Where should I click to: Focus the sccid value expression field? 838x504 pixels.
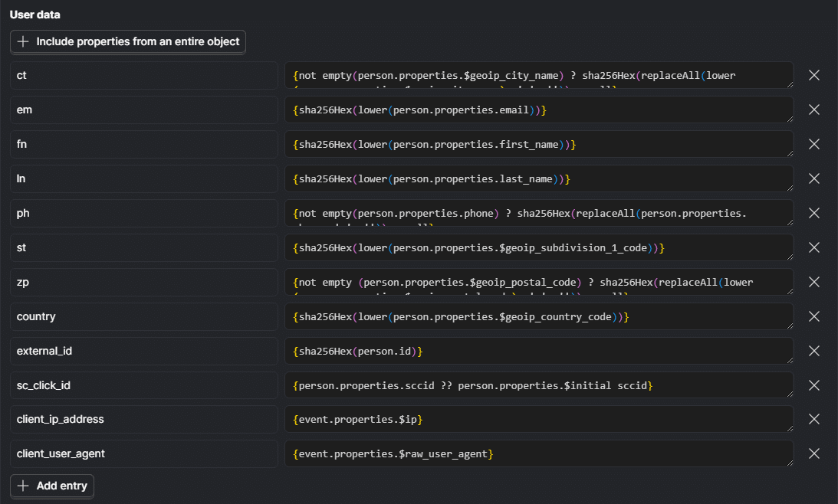539,385
